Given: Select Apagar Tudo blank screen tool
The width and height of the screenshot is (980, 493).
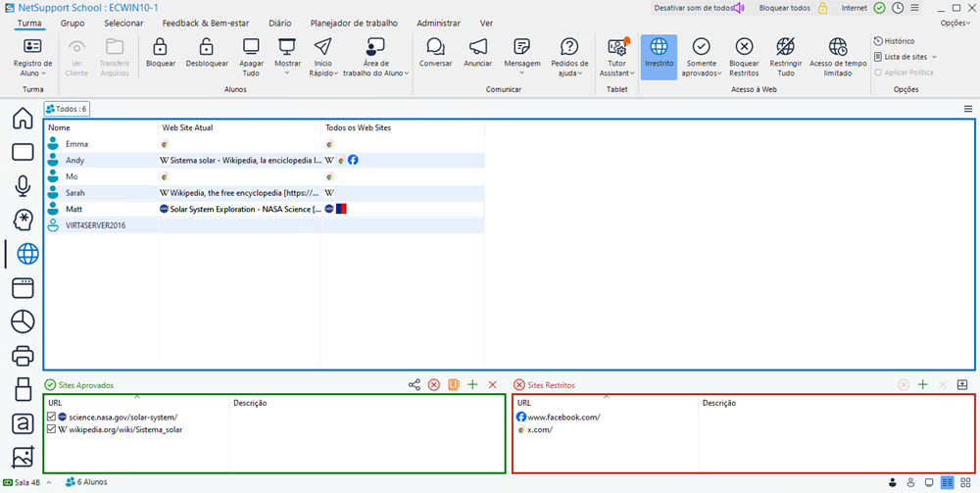Looking at the screenshot, I should tap(251, 57).
